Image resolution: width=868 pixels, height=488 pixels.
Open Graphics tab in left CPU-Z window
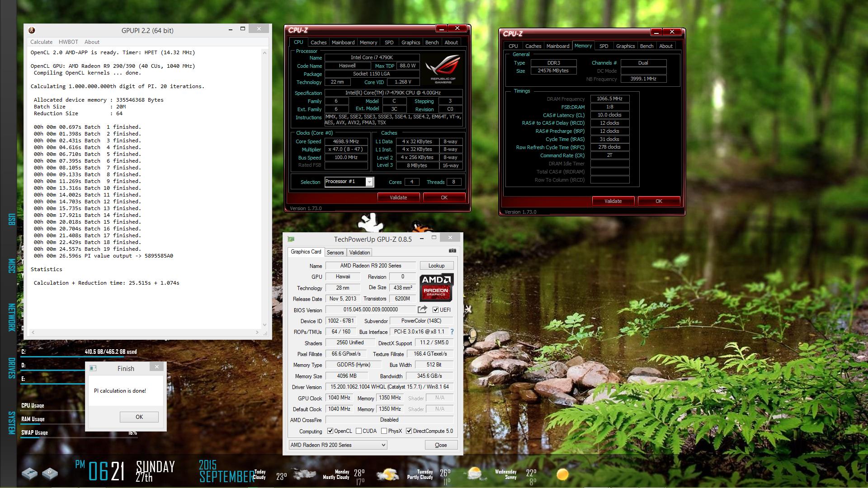tap(410, 42)
